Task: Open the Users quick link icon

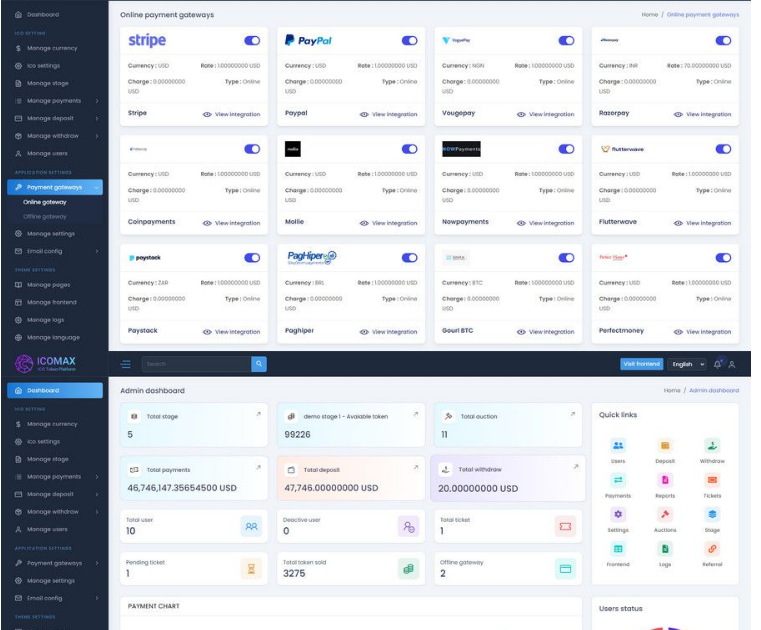Action: [x=618, y=446]
